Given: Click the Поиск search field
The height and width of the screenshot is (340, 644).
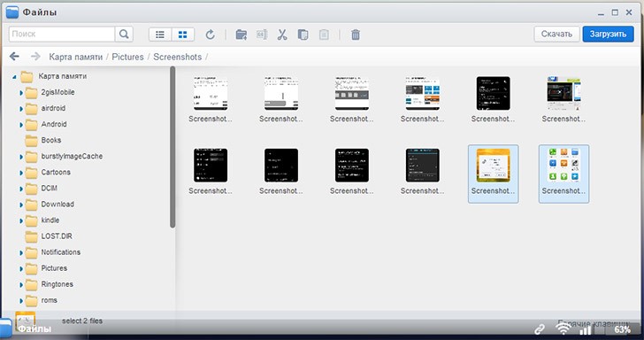Looking at the screenshot, I should tap(62, 35).
